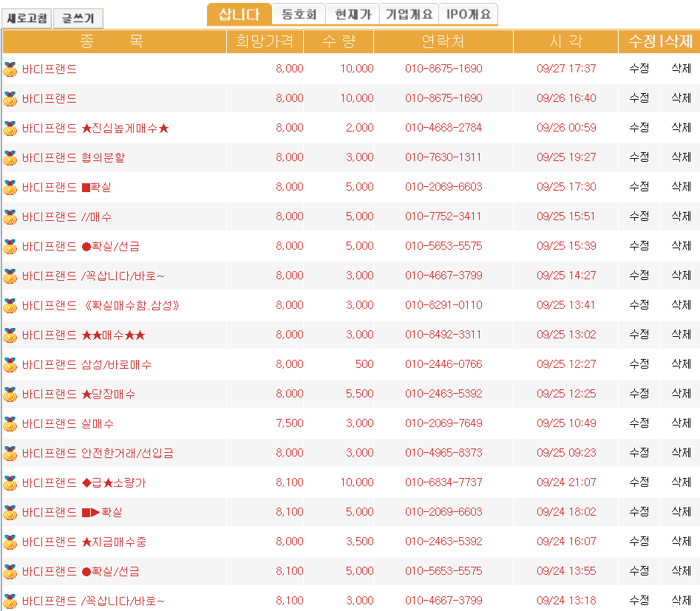Click 삭제 for the 협의분할 post

(682, 157)
